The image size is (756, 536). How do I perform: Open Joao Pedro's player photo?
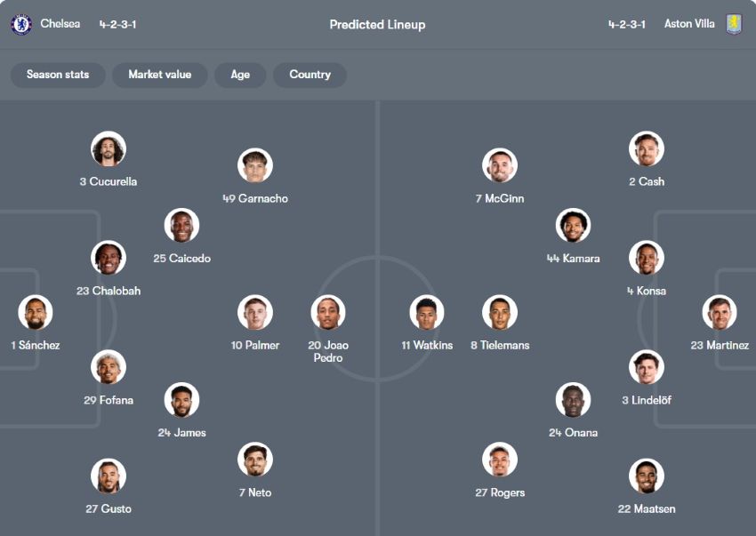[328, 313]
